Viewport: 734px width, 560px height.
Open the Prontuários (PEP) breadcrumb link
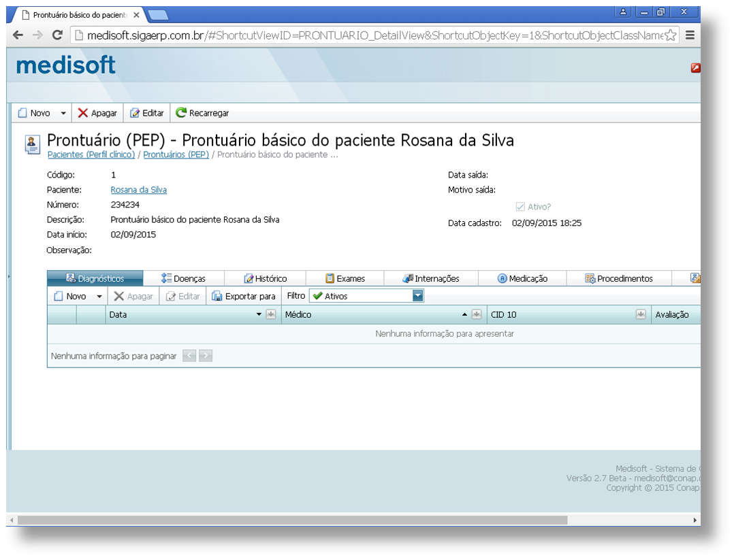tap(176, 155)
